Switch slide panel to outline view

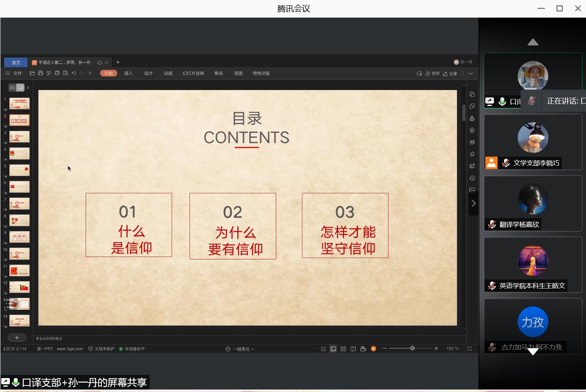pos(13,88)
